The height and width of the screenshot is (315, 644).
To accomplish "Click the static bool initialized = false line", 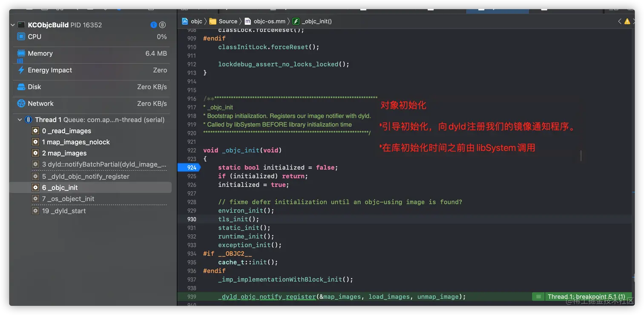I will [278, 168].
